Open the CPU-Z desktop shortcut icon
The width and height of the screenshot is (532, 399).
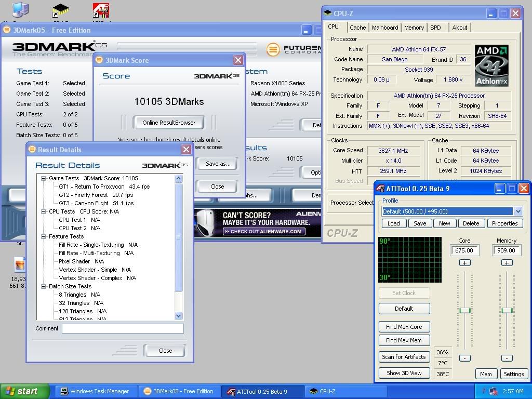[61, 10]
